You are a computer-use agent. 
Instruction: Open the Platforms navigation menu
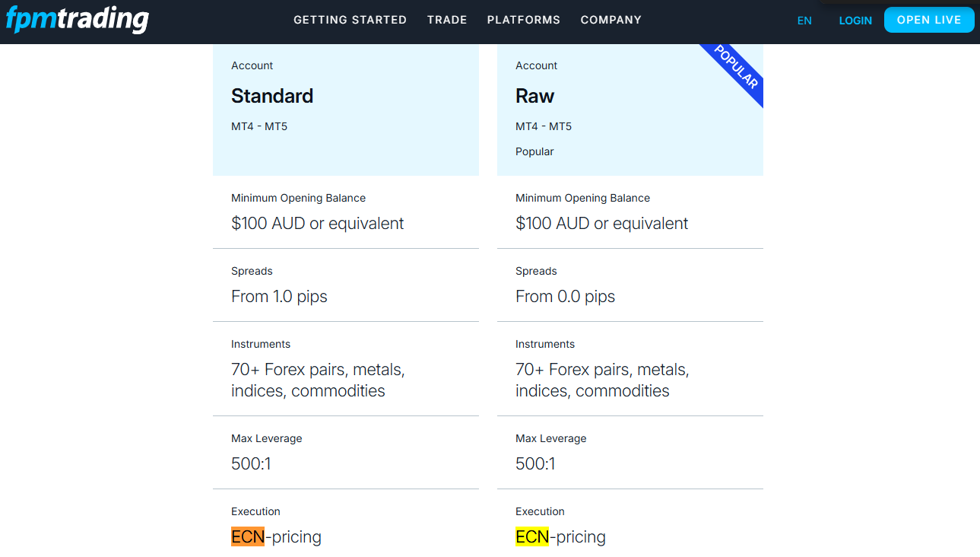coord(523,20)
